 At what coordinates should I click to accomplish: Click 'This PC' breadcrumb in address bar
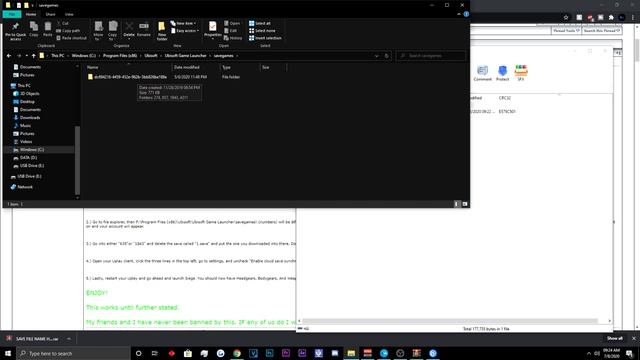pos(58,56)
